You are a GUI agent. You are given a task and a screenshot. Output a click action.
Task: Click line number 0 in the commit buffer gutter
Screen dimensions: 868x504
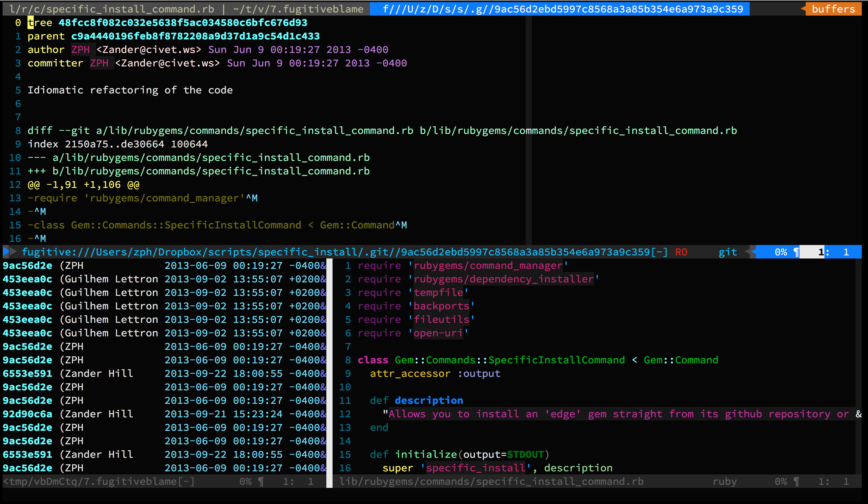[18, 23]
